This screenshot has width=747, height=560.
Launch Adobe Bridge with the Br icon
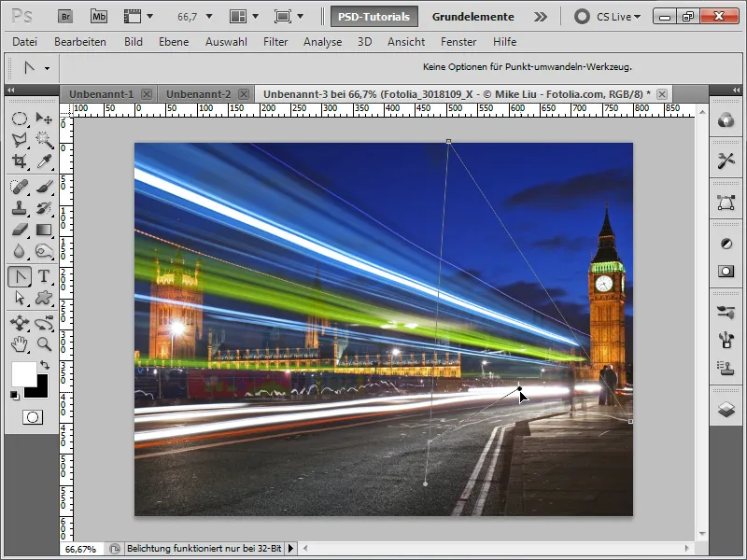pyautogui.click(x=65, y=17)
